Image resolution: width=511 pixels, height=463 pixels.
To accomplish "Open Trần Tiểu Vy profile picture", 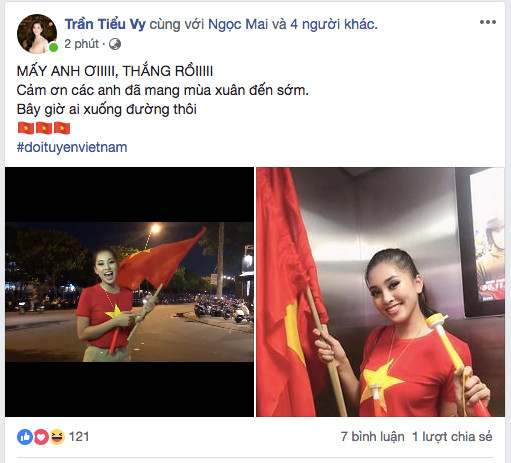I will pyautogui.click(x=37, y=34).
